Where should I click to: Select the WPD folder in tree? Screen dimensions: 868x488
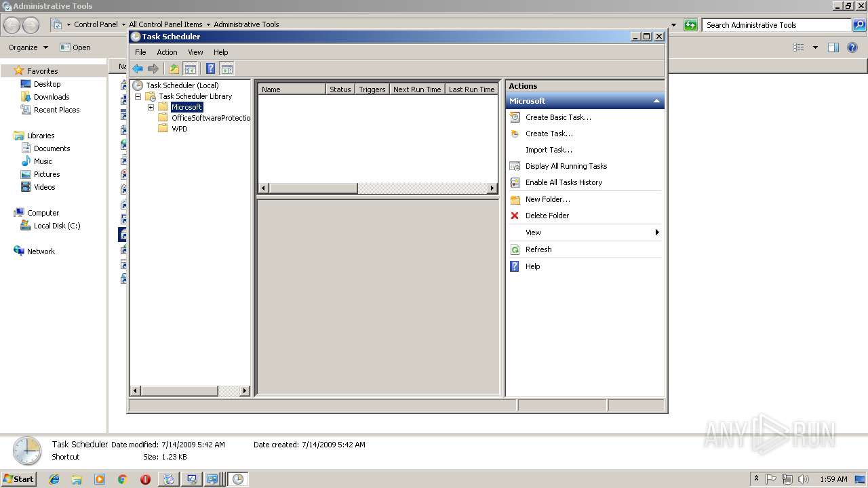pyautogui.click(x=179, y=129)
